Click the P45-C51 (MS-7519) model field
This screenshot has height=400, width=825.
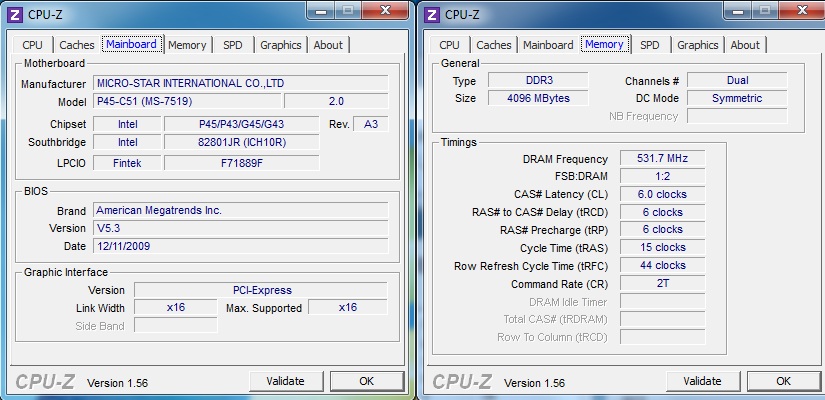(x=187, y=101)
